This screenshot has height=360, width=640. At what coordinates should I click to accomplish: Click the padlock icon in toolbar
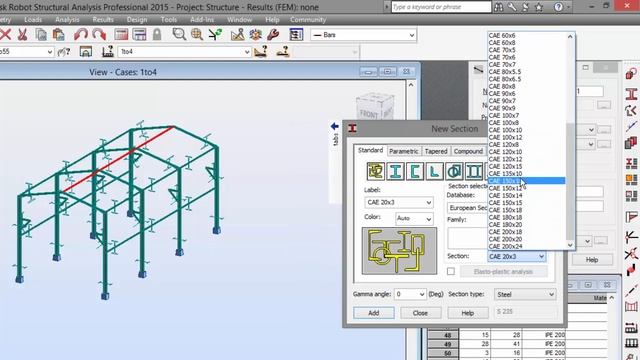(157, 35)
